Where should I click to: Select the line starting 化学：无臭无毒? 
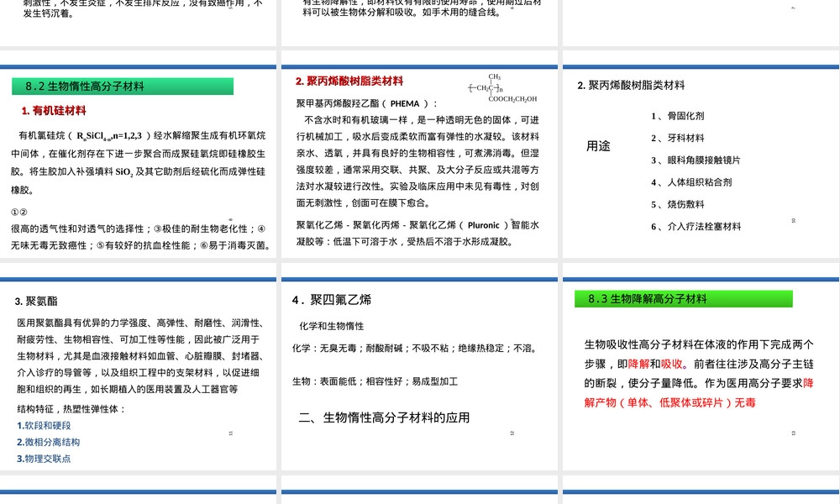tap(415, 348)
